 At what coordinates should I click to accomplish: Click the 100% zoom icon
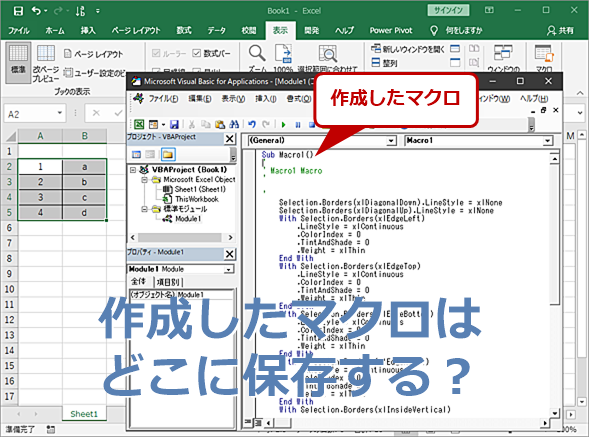click(283, 53)
